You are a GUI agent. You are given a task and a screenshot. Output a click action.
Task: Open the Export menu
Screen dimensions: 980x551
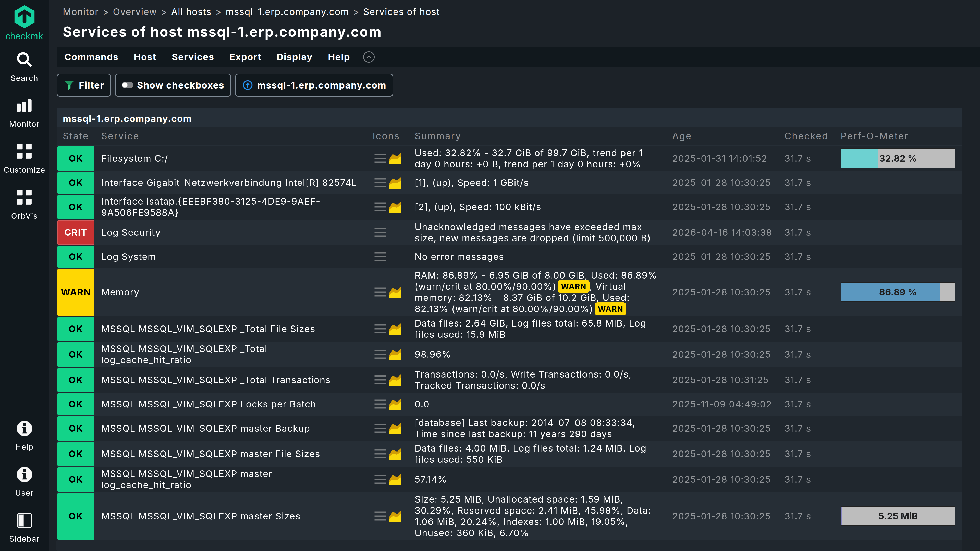(245, 57)
